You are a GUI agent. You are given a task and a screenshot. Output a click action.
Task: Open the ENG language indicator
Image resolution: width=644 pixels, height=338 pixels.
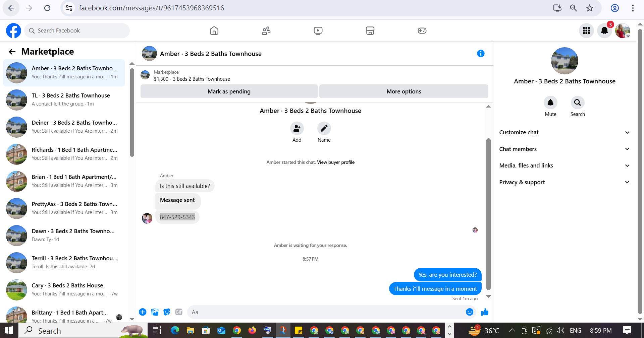pos(576,330)
